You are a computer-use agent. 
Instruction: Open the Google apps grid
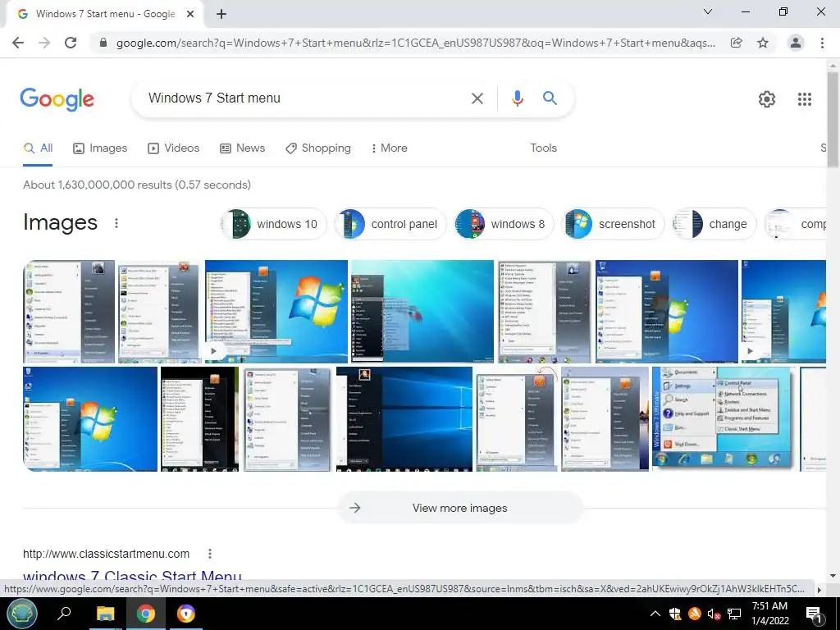[805, 99]
